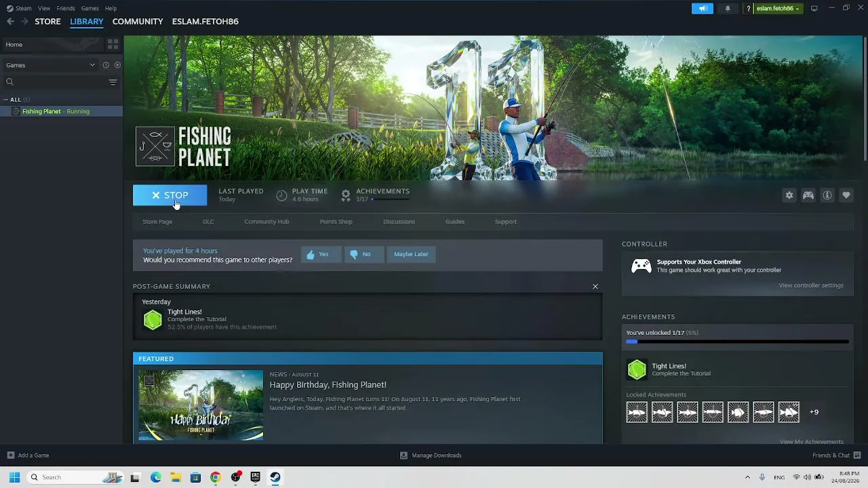The image size is (868, 488).
Task: Click the Achievements trophy icon near Play Time
Action: tap(346, 195)
